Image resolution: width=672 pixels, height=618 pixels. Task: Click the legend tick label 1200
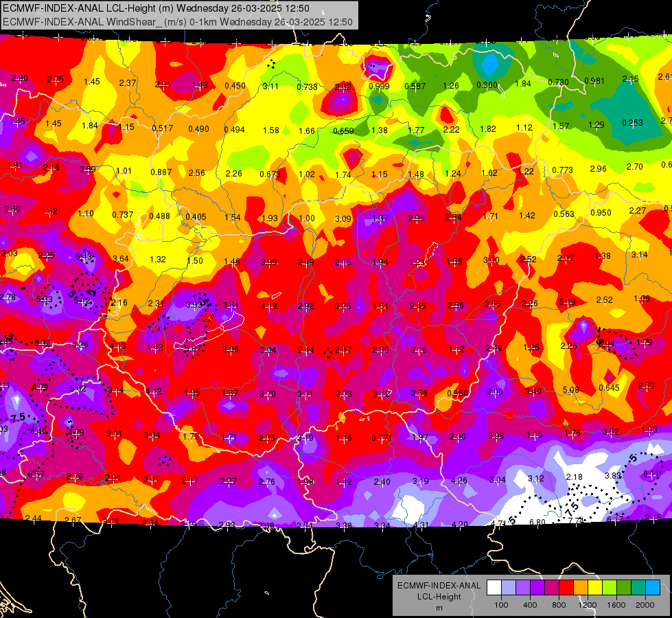point(588,605)
